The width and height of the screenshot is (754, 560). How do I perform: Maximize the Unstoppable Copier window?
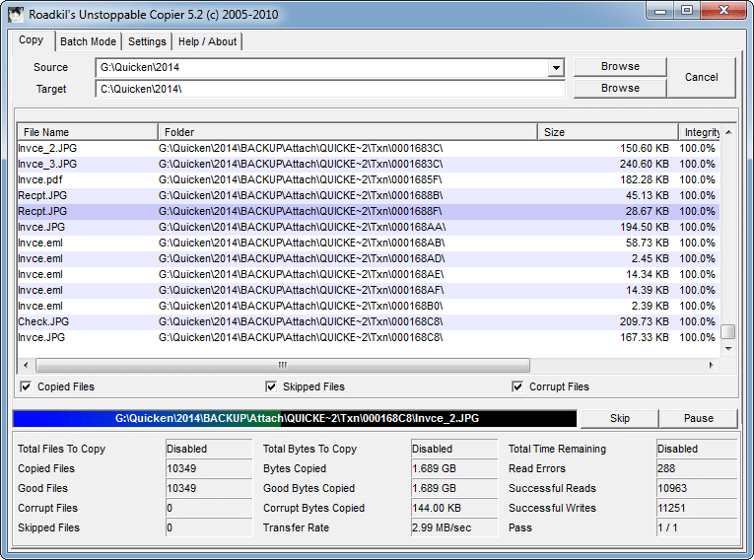[x=687, y=11]
